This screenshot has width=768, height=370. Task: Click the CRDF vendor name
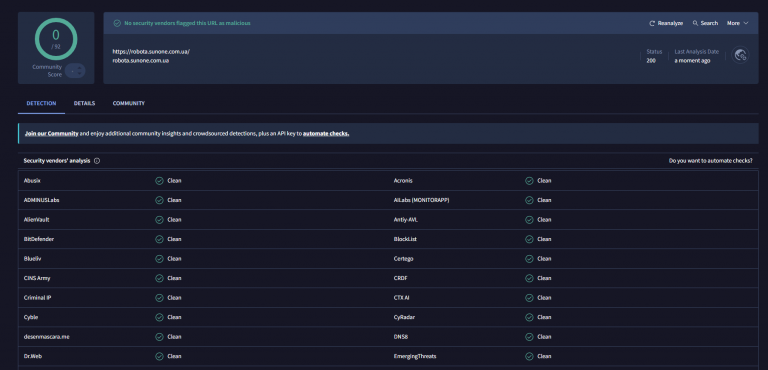tap(400, 278)
